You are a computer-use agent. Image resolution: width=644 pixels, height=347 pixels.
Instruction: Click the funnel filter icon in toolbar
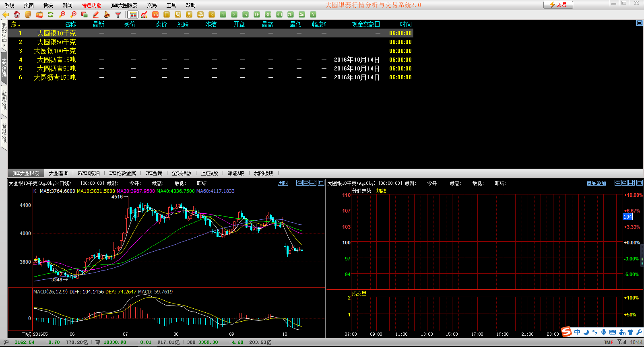click(118, 14)
